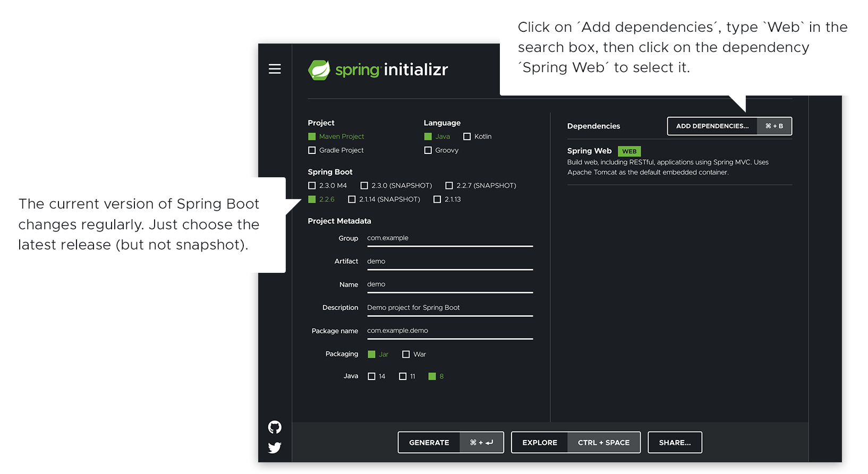Open the hamburger menu icon

[275, 69]
